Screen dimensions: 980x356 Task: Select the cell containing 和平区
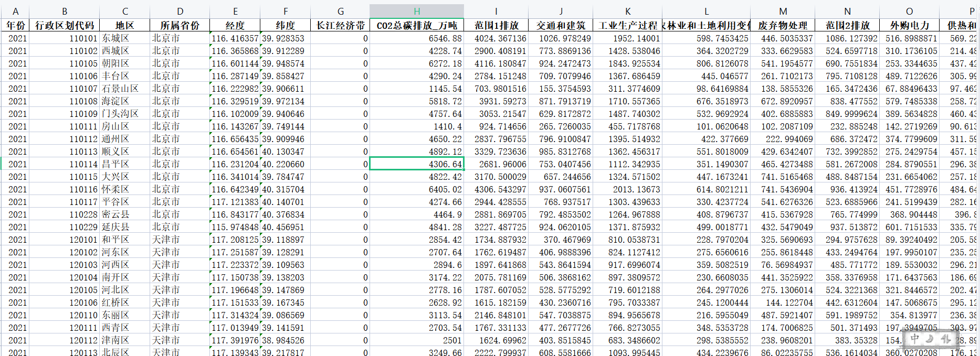(x=125, y=240)
